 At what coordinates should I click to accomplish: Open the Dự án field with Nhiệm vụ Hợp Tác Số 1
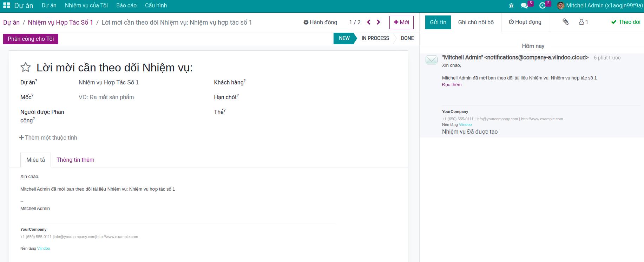tap(140, 82)
